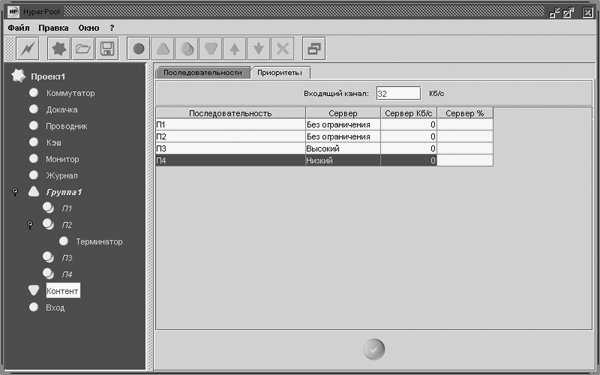Click the П4 table row name cell
The width and height of the screenshot is (600, 375).
tap(230, 160)
